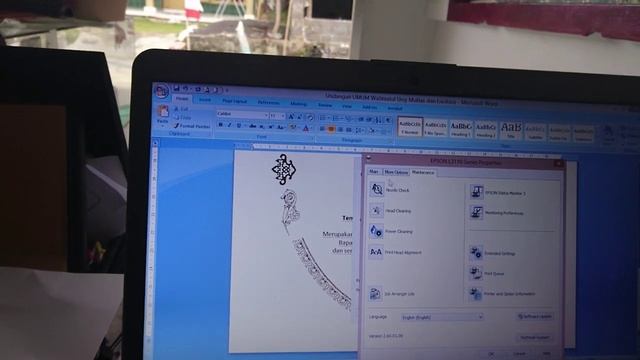The image size is (640, 360).
Task: Apply Underline formatting in Word ribbon
Action: 239,126
